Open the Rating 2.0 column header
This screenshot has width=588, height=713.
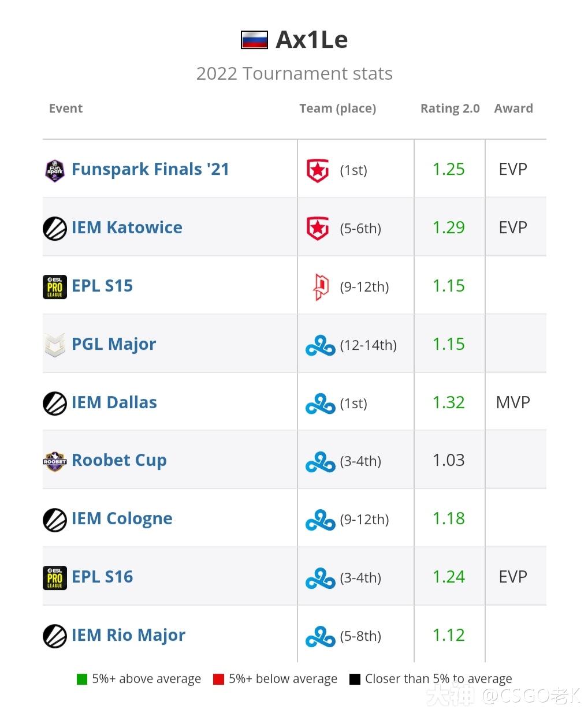[x=450, y=108]
